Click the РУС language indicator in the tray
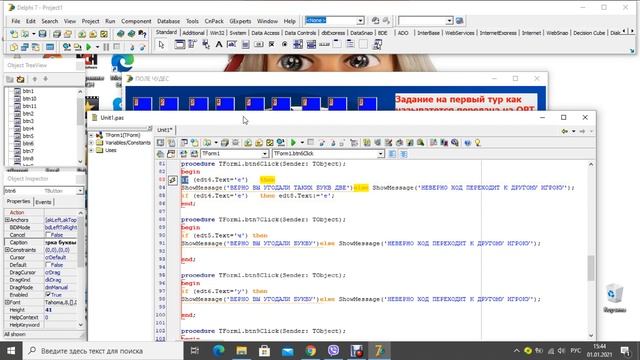640x360 pixels. pos(576,351)
